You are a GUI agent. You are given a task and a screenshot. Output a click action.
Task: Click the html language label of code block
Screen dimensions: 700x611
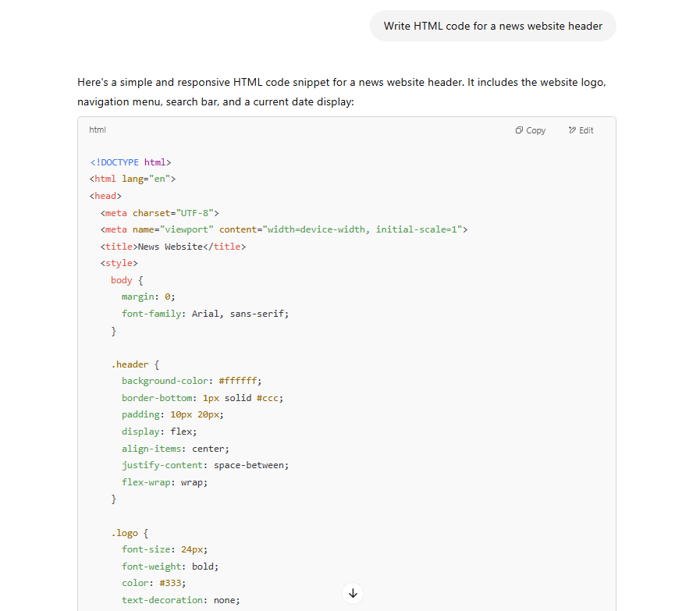coord(98,130)
